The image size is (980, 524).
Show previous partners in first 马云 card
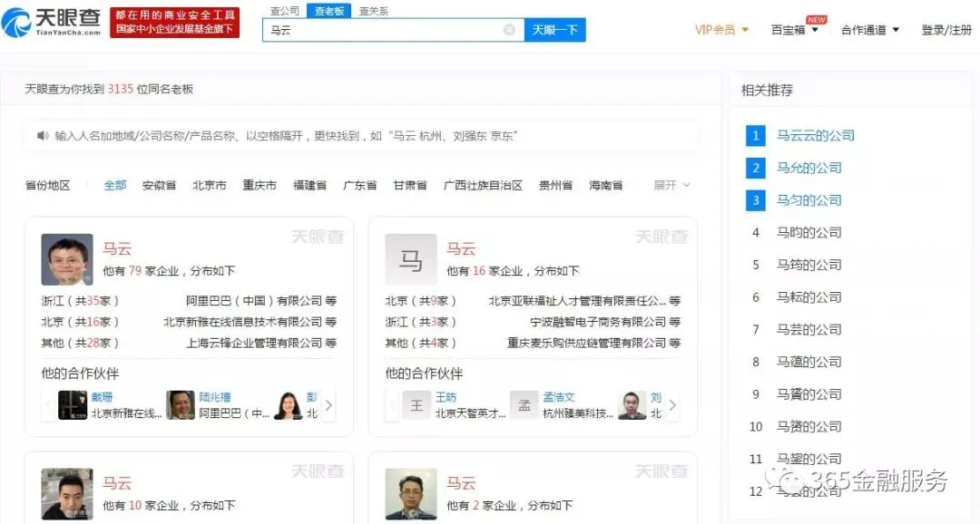point(49,405)
